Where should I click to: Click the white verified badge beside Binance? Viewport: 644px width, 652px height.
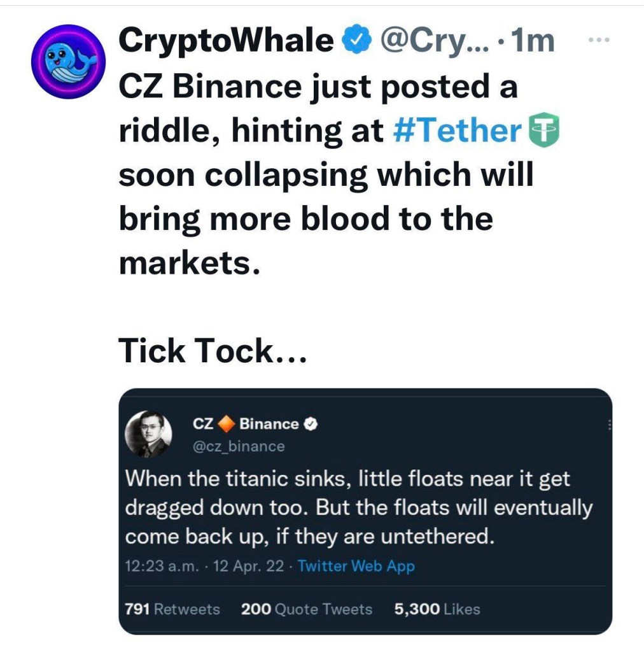click(311, 424)
